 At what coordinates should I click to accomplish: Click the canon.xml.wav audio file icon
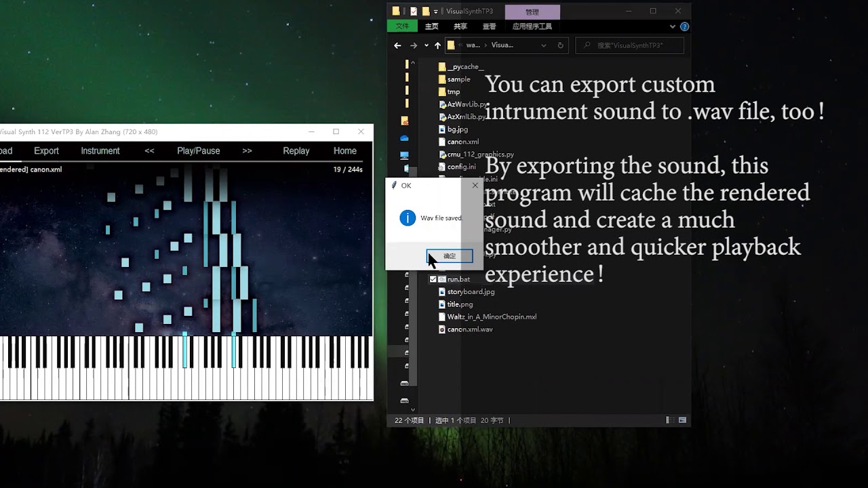[x=442, y=329]
